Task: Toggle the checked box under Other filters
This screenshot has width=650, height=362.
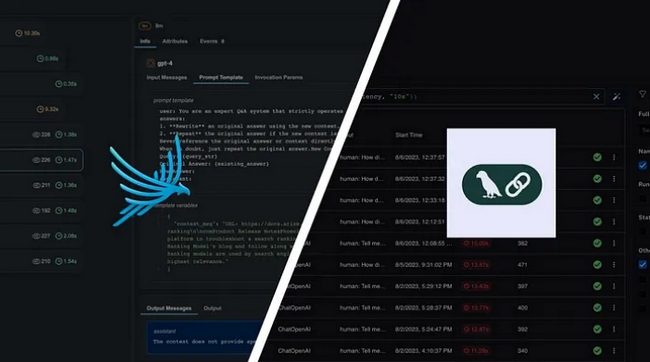Action: click(x=643, y=265)
